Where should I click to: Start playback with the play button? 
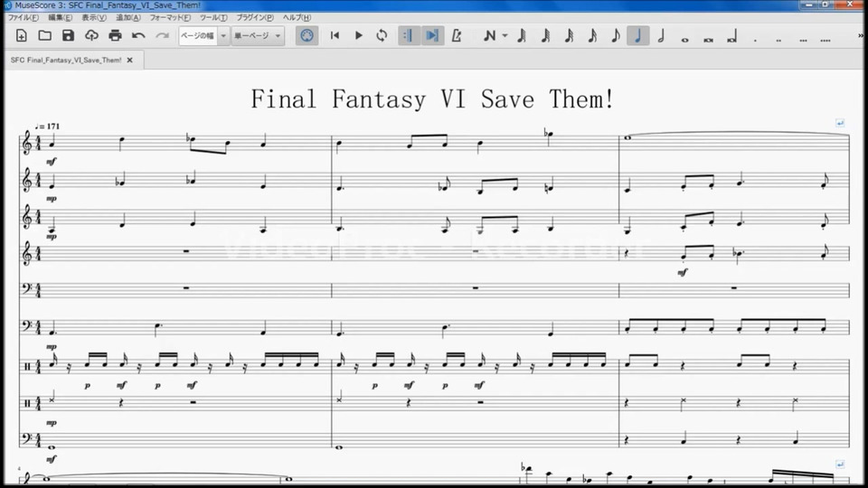(x=359, y=36)
